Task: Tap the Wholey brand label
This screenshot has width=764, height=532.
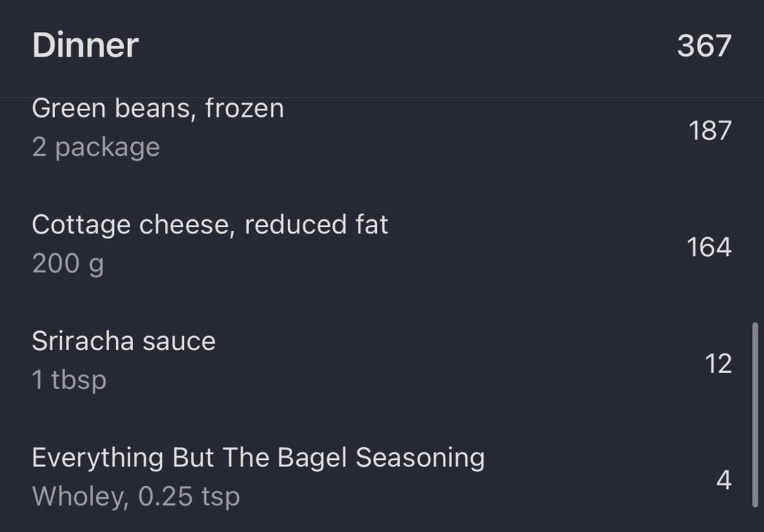Action: click(x=79, y=497)
